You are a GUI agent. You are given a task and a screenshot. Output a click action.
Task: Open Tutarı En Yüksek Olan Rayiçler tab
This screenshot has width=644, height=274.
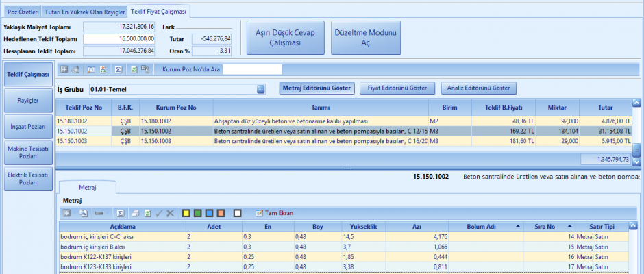pyautogui.click(x=84, y=12)
